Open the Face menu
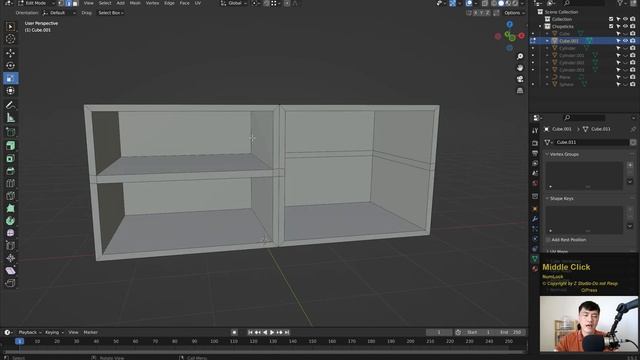The width and height of the screenshot is (640, 360). [x=184, y=3]
